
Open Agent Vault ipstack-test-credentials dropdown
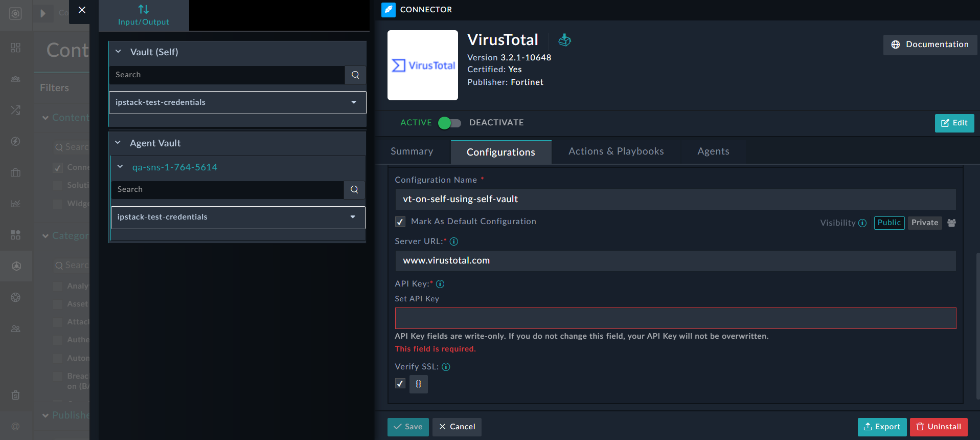point(238,217)
